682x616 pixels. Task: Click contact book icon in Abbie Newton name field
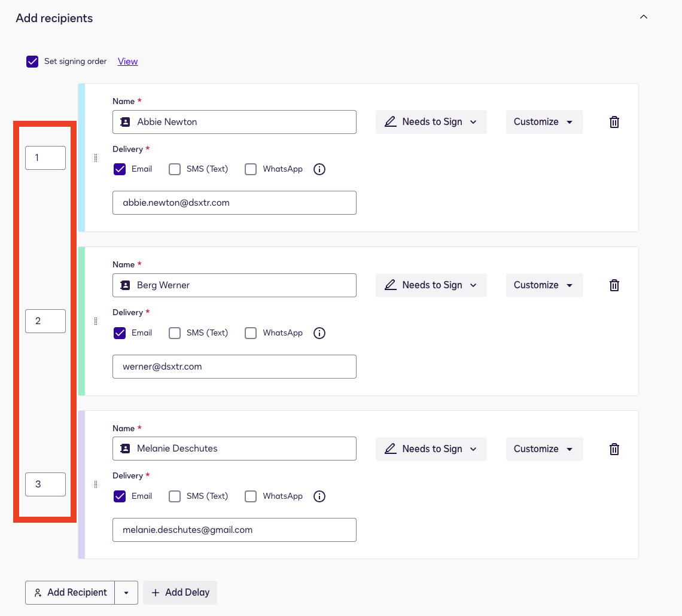[125, 122]
